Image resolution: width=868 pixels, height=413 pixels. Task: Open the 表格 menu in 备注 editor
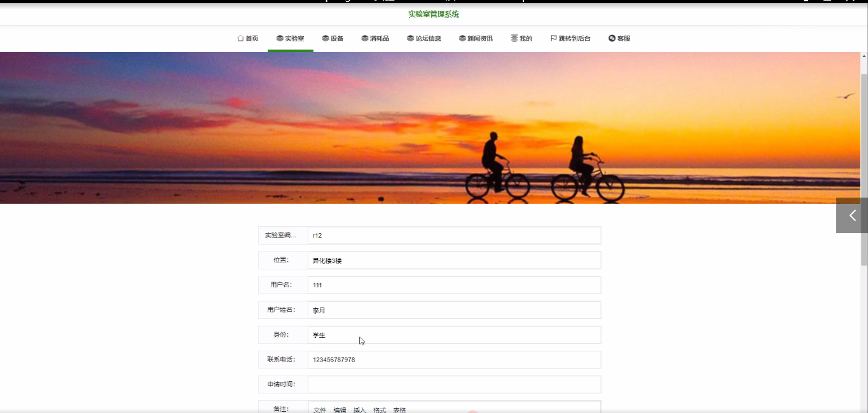point(399,410)
